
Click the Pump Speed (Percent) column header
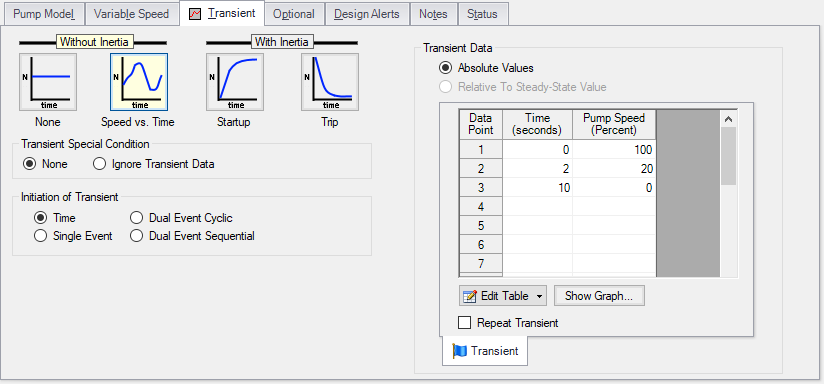click(x=614, y=124)
